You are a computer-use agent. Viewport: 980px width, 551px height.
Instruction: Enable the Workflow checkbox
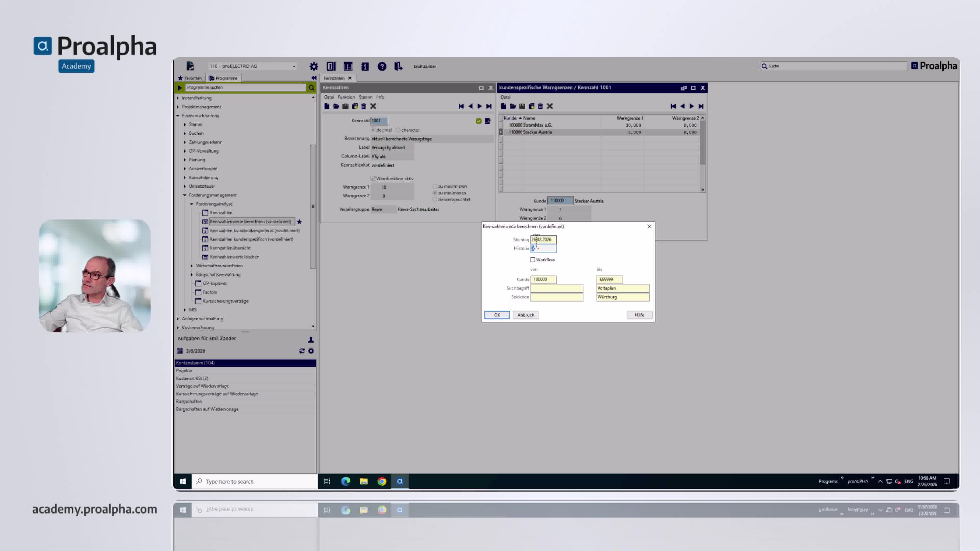point(533,259)
